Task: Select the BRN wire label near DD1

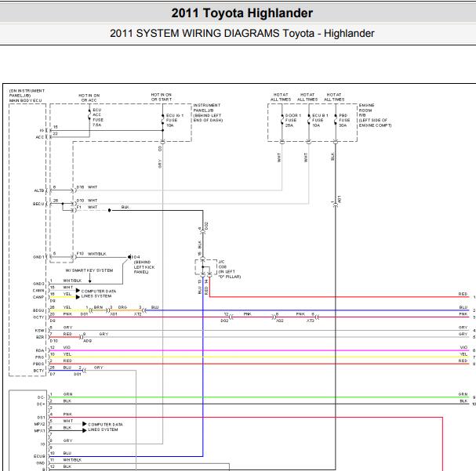Action: click(x=98, y=307)
